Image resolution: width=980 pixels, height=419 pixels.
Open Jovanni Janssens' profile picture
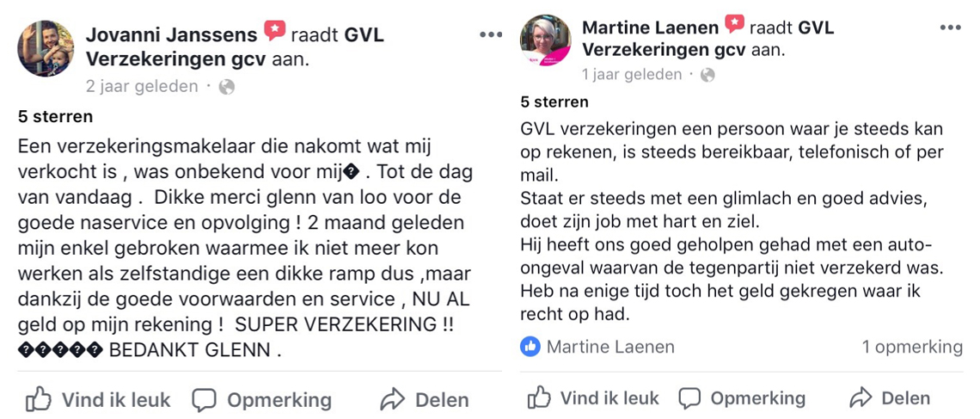(46, 48)
